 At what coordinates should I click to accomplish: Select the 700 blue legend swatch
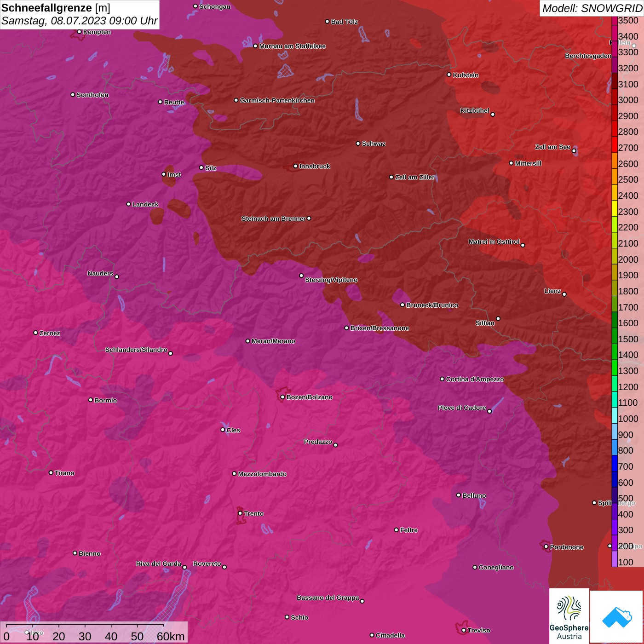click(x=615, y=464)
